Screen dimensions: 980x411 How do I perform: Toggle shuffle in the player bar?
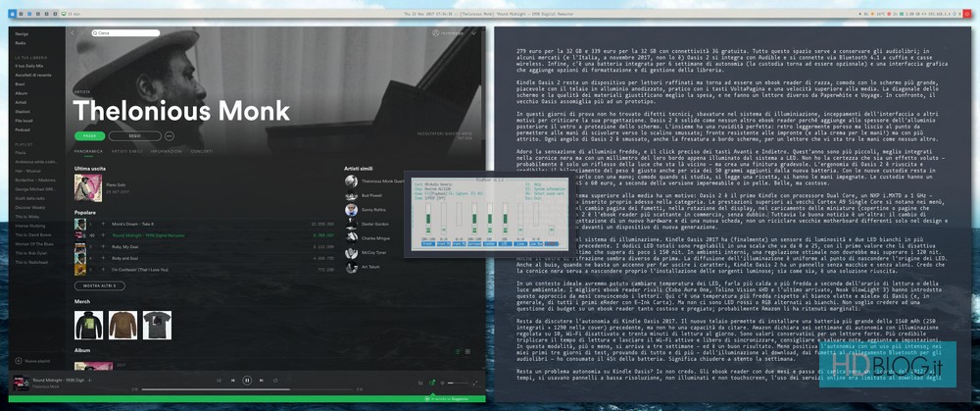[x=219, y=380]
